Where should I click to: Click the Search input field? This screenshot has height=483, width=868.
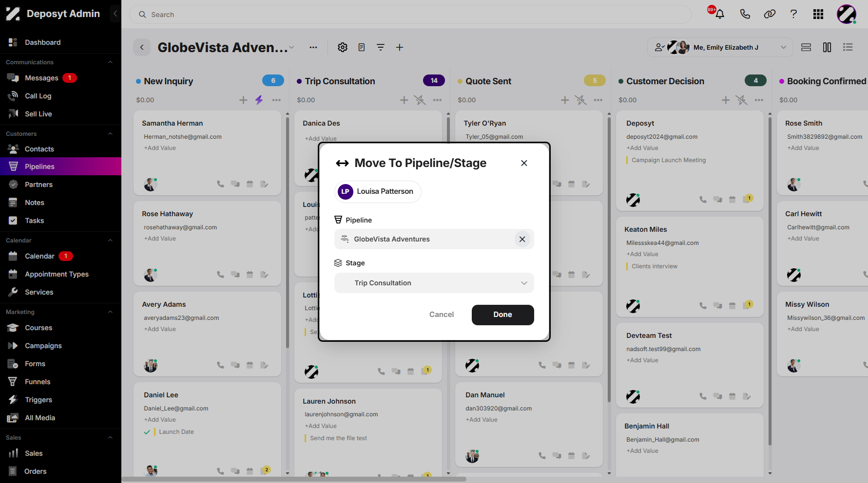[410, 15]
